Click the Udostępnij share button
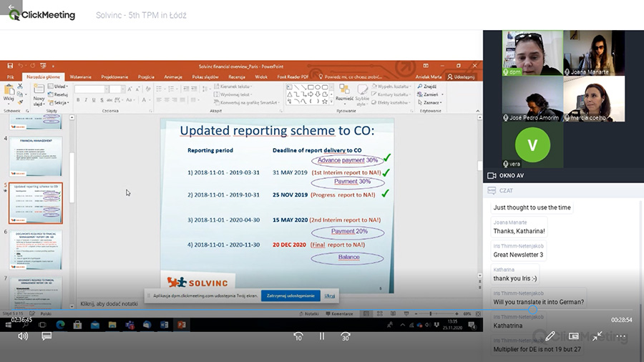 click(x=461, y=77)
